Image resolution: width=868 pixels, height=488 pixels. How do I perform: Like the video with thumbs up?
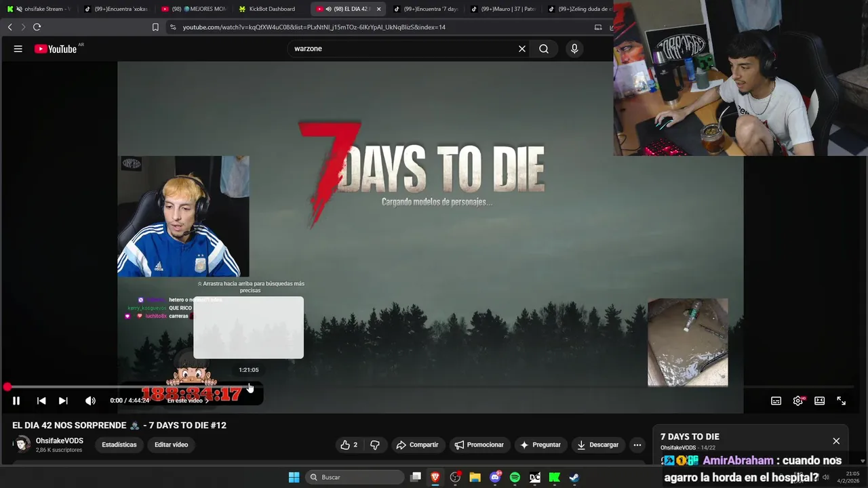(349, 445)
